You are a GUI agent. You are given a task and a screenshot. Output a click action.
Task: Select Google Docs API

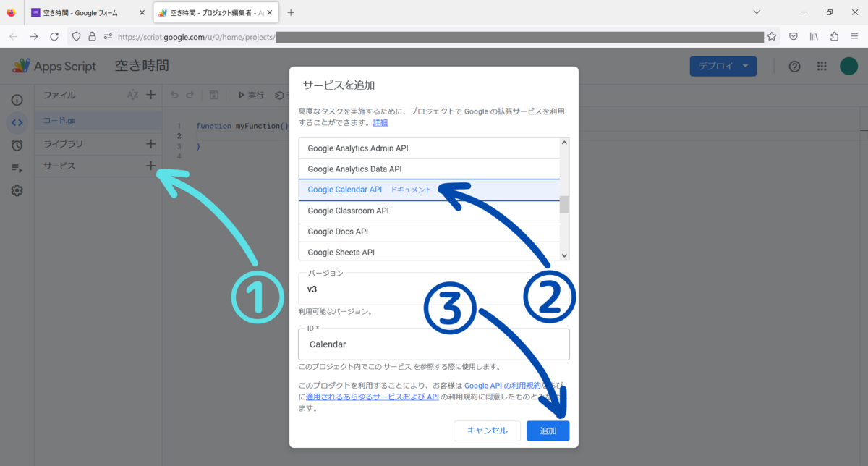coord(430,232)
